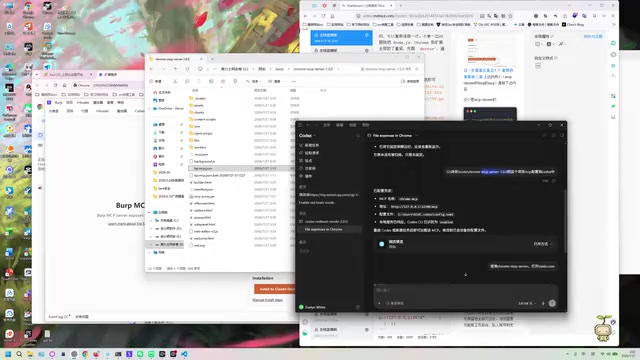The image size is (640, 360).
Task: Click the sprout mascot in browser corner
Action: pyautogui.click(x=604, y=328)
